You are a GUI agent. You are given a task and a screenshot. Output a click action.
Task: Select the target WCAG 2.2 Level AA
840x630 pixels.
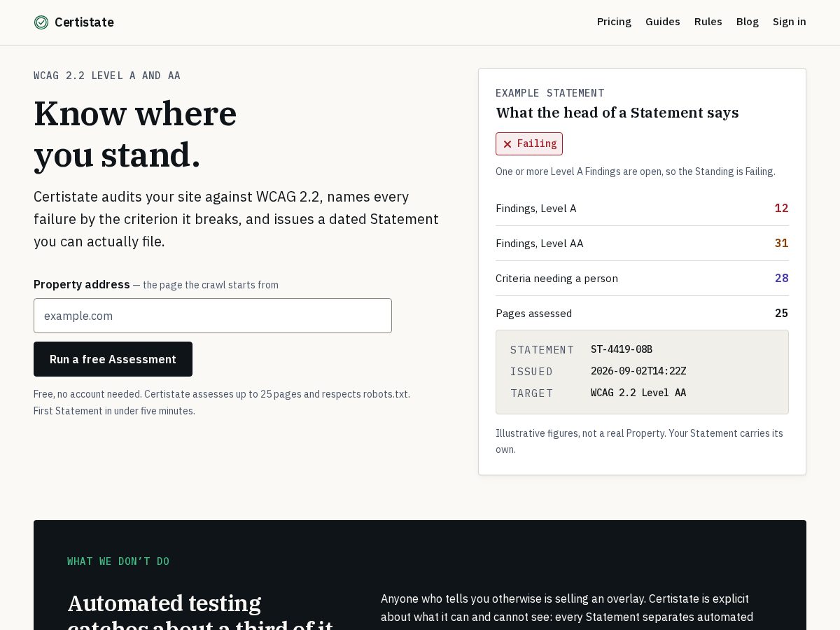pyautogui.click(x=638, y=393)
